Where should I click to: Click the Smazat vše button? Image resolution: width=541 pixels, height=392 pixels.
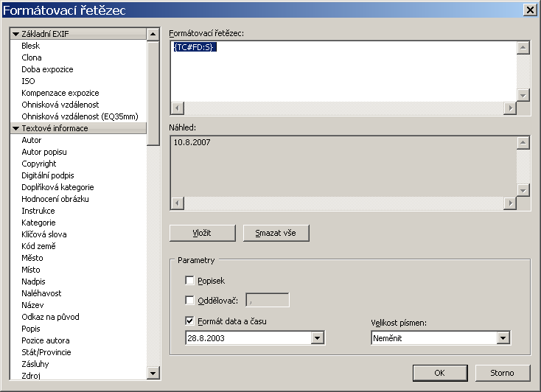click(x=276, y=233)
